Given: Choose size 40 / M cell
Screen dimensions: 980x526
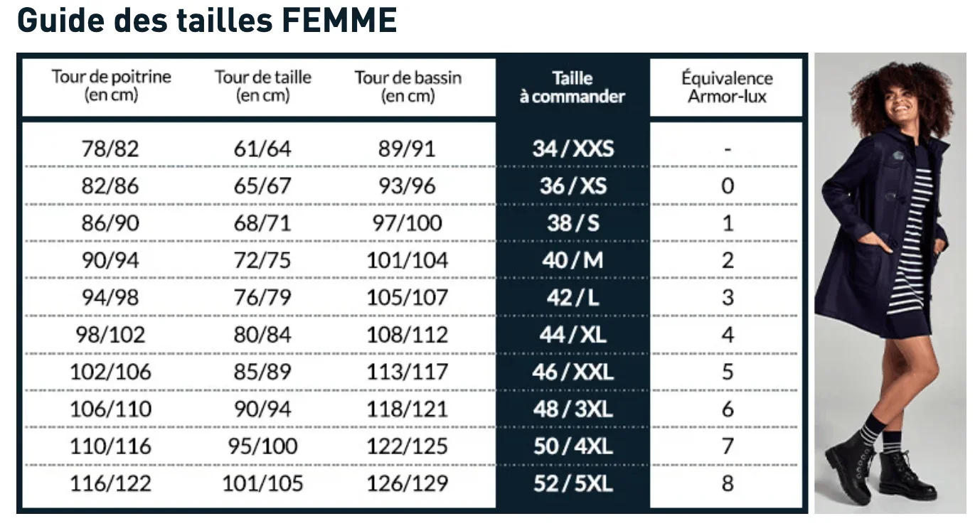Looking at the screenshot, I should (x=572, y=260).
